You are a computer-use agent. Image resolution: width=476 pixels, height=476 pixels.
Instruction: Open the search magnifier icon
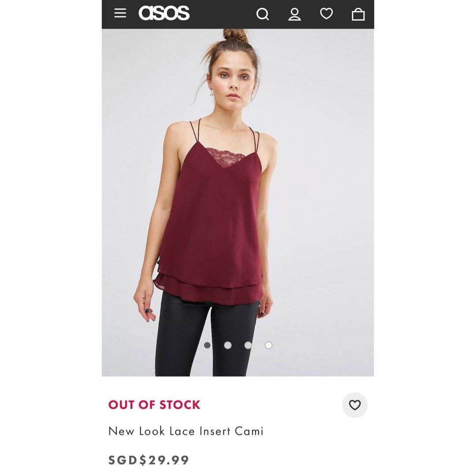[263, 14]
